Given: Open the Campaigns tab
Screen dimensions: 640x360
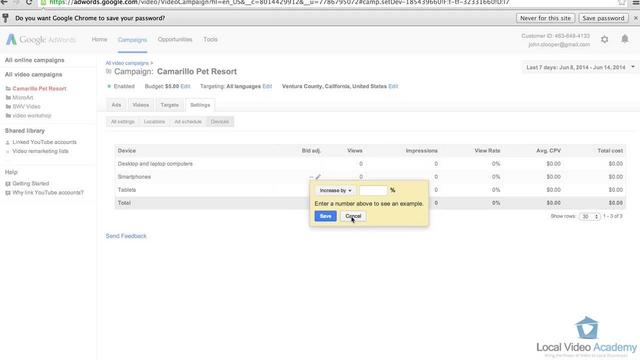Looking at the screenshot, I should [x=132, y=40].
